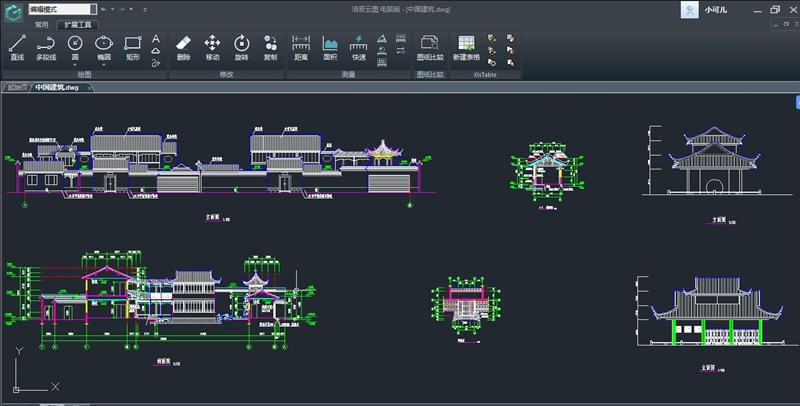Choose the 矩形 (Rectangle) tool

tap(132, 47)
